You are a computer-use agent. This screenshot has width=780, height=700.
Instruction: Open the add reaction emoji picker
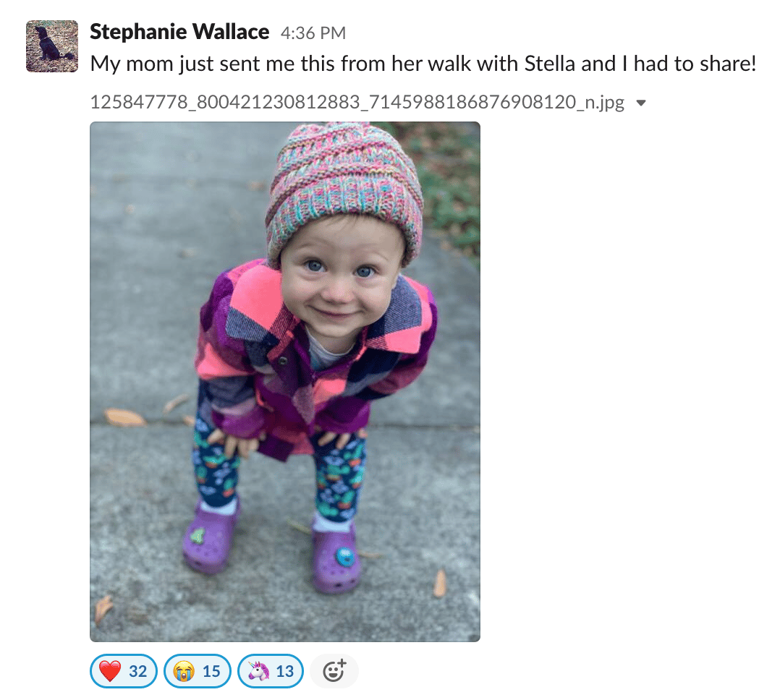point(334,672)
